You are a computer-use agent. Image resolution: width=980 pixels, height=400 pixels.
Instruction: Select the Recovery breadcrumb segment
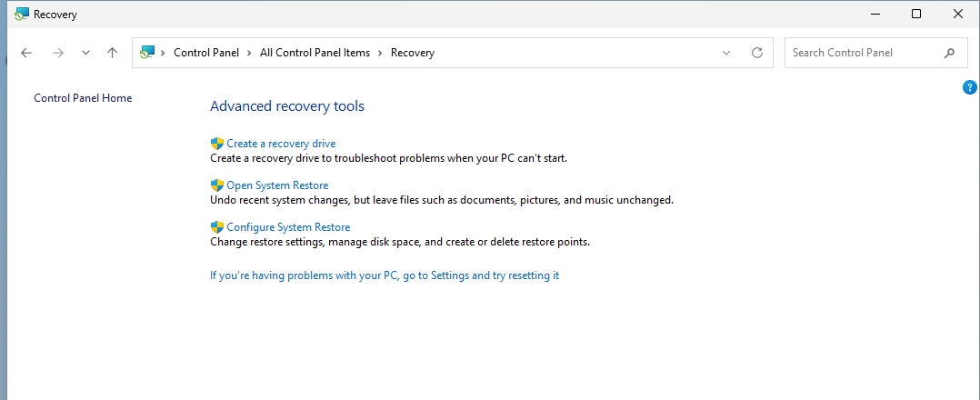[413, 53]
